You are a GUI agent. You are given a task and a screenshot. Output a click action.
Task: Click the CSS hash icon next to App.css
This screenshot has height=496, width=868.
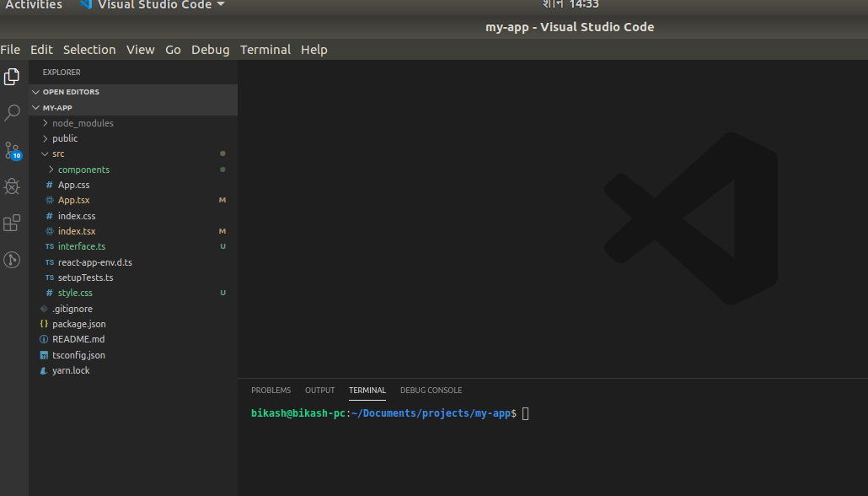coord(49,185)
